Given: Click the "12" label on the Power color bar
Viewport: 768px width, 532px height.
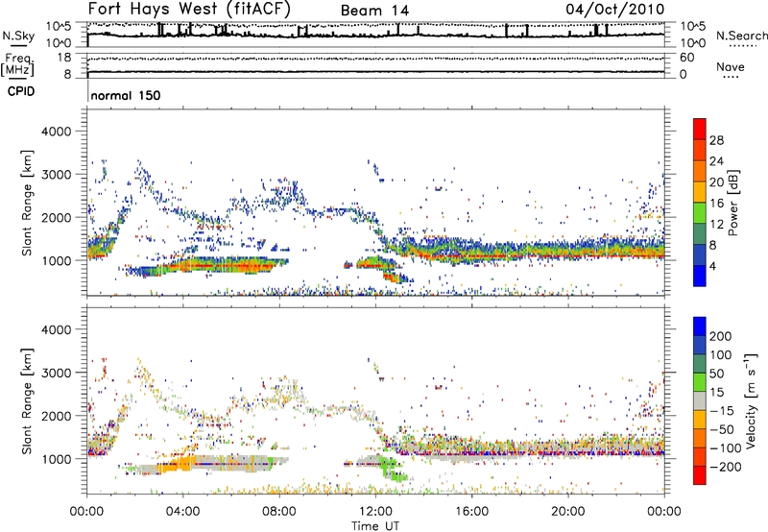Looking at the screenshot, I should coord(716,225).
